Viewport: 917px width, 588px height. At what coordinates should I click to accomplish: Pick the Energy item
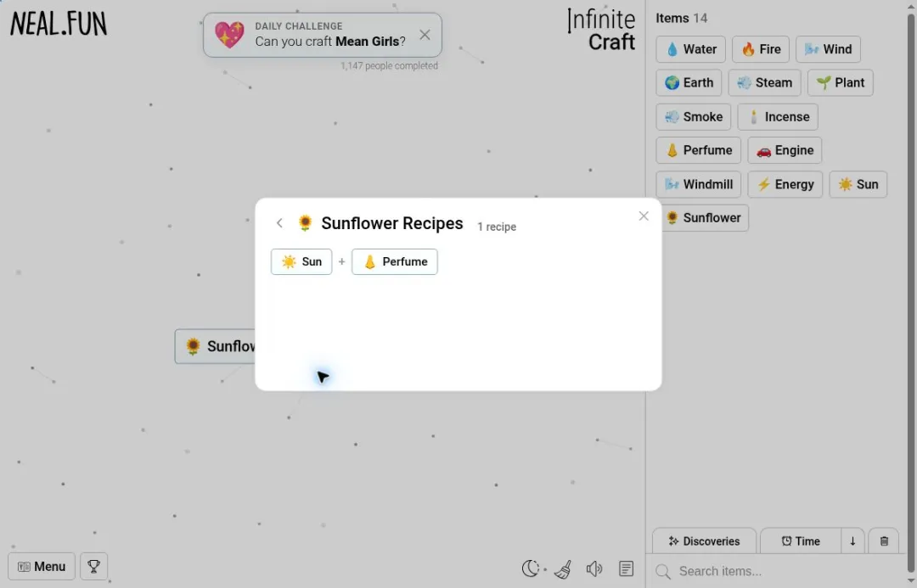(x=785, y=184)
